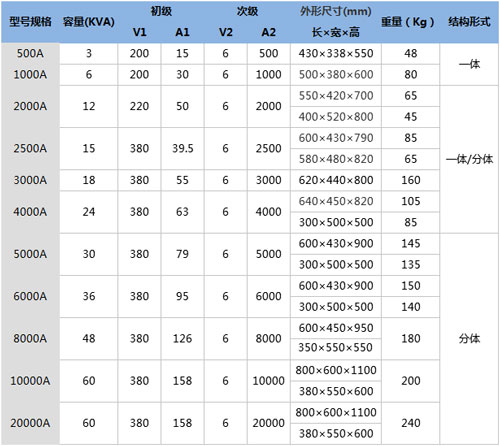
Task: Click the weight value 48
Action: tap(411, 53)
